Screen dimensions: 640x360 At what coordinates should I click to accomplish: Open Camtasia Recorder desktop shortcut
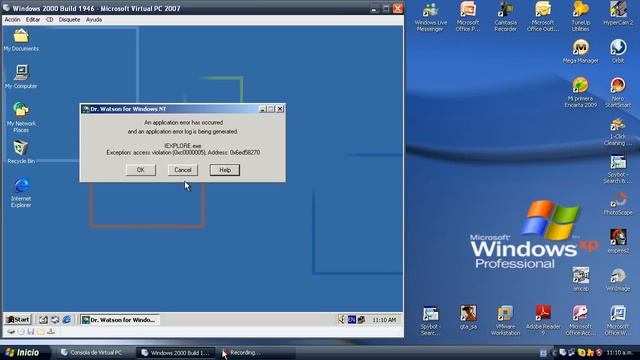(505, 17)
